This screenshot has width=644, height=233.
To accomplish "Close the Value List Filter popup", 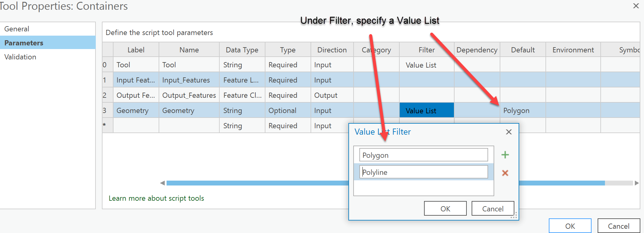I will (x=509, y=132).
